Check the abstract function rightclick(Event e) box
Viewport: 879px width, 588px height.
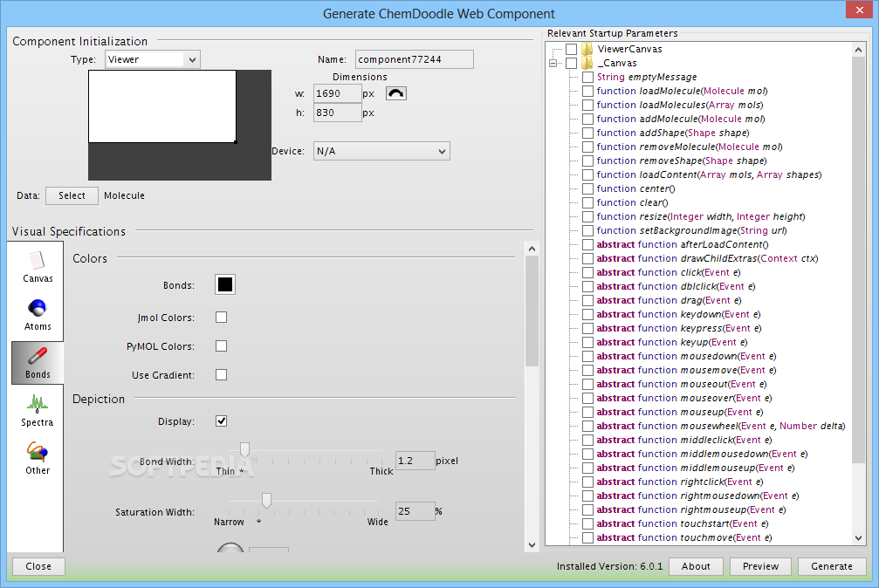(x=587, y=482)
